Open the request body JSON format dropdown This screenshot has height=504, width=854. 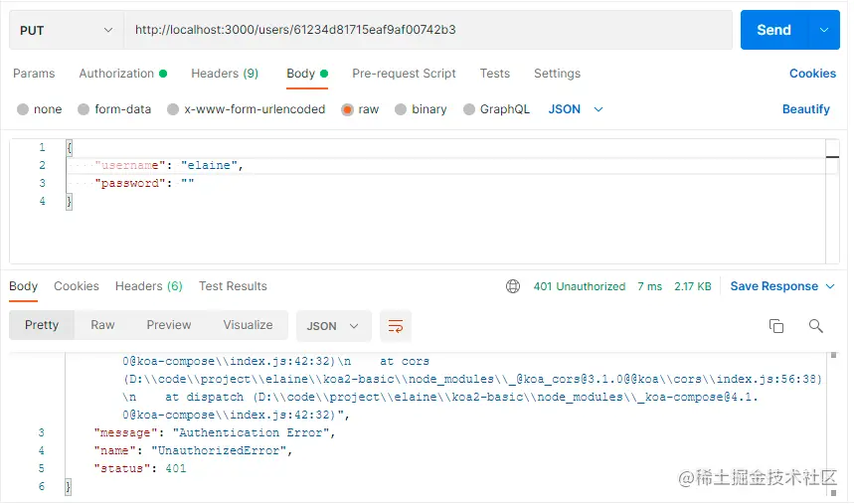pos(576,109)
